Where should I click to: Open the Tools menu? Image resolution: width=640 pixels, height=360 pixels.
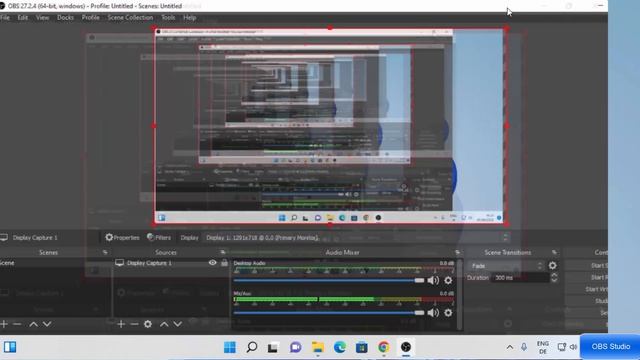point(168,18)
